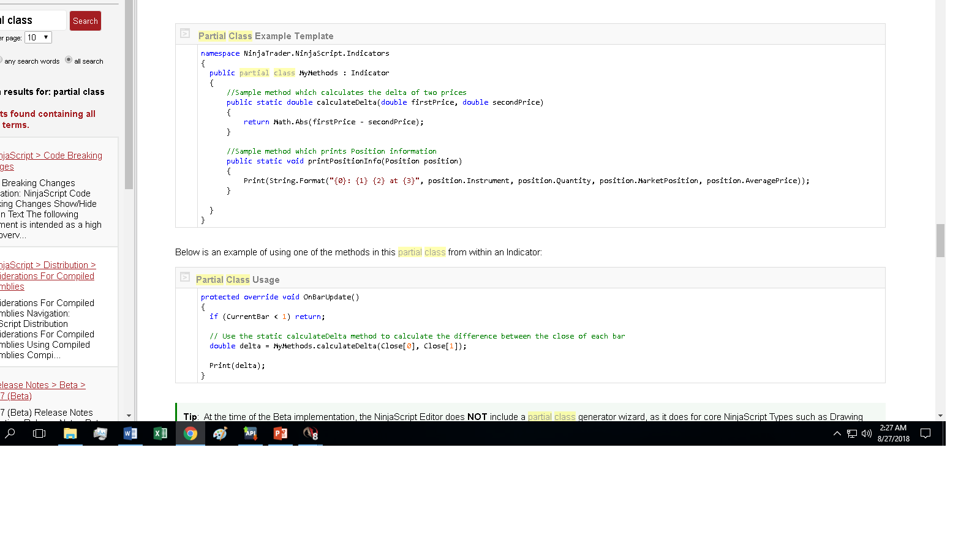Click the left panel vertical scrollbar thumb
Viewport: 980px width, 551px height.
pyautogui.click(x=129, y=95)
